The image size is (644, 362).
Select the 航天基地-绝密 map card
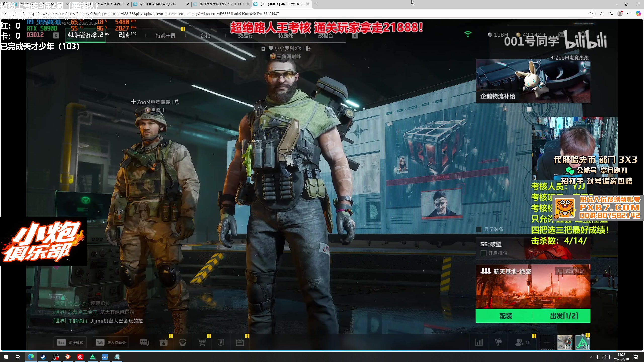533,287
